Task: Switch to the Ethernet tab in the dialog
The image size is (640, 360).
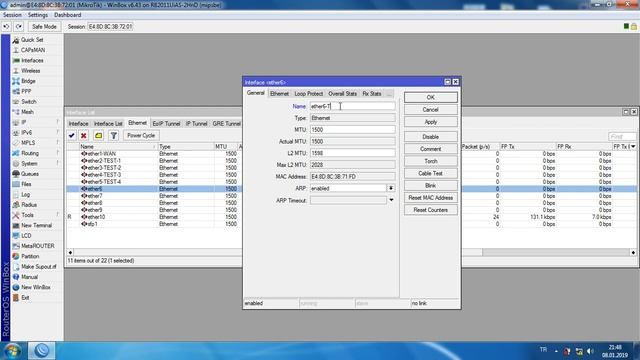Action: 279,93
